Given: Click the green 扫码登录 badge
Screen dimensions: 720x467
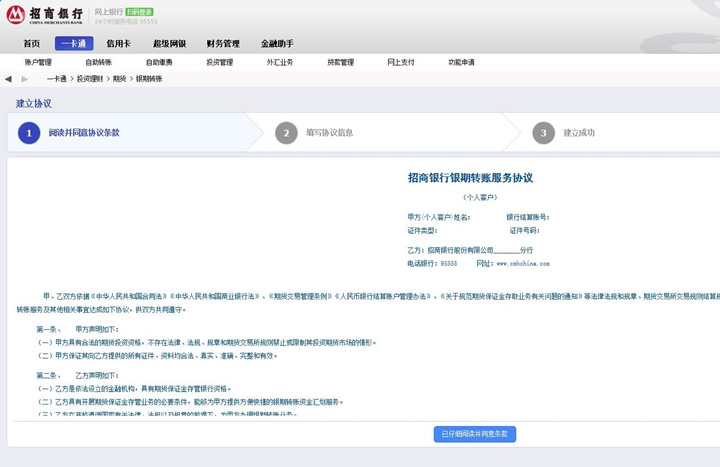Looking at the screenshot, I should pyautogui.click(x=140, y=12).
